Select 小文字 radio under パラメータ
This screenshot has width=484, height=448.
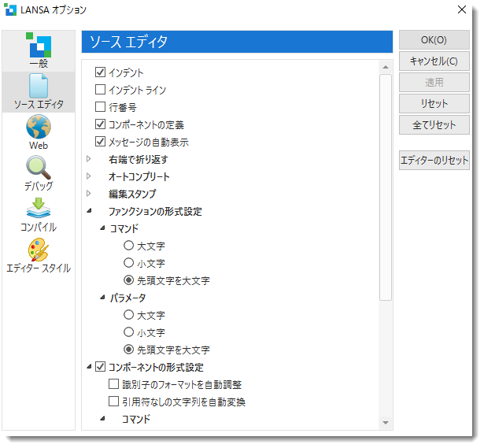pyautogui.click(x=129, y=332)
